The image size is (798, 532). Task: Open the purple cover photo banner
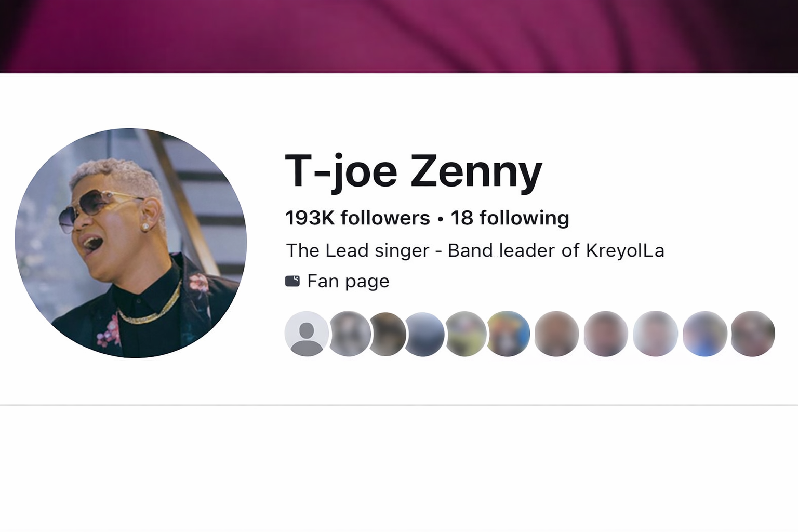click(399, 36)
